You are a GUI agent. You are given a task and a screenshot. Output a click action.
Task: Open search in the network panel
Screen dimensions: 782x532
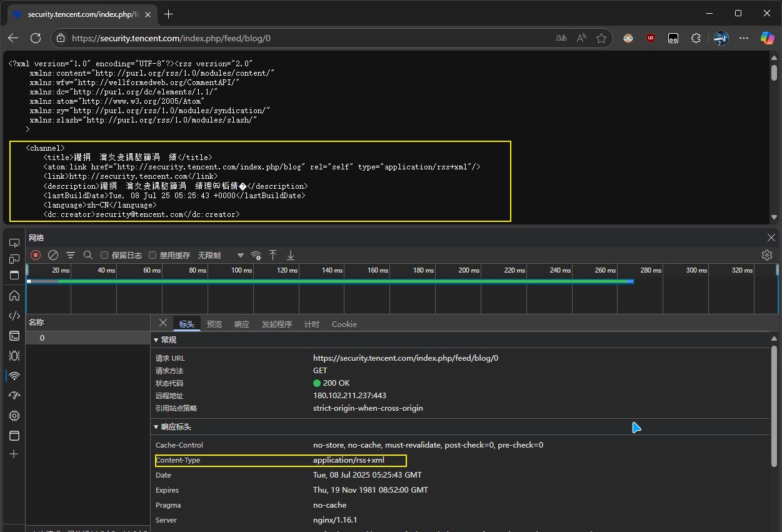pos(88,255)
